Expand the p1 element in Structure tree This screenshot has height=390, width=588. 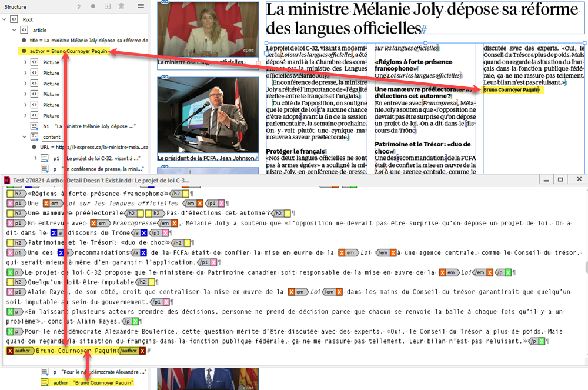[36, 158]
